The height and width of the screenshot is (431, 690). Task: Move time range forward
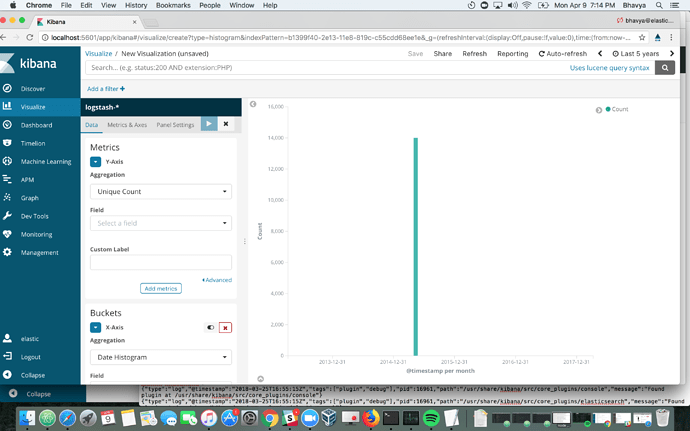click(672, 54)
